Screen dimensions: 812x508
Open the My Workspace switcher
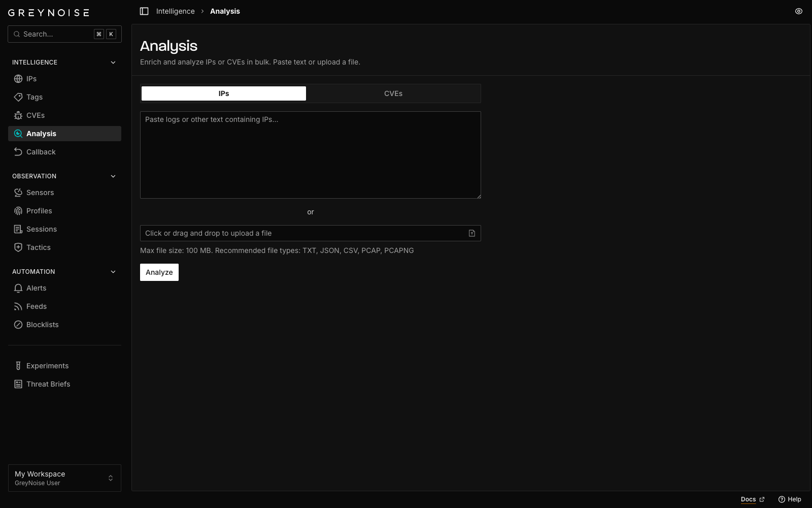click(64, 478)
